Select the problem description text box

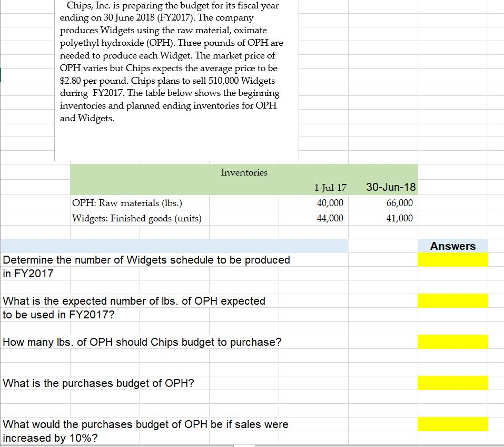pos(176,79)
